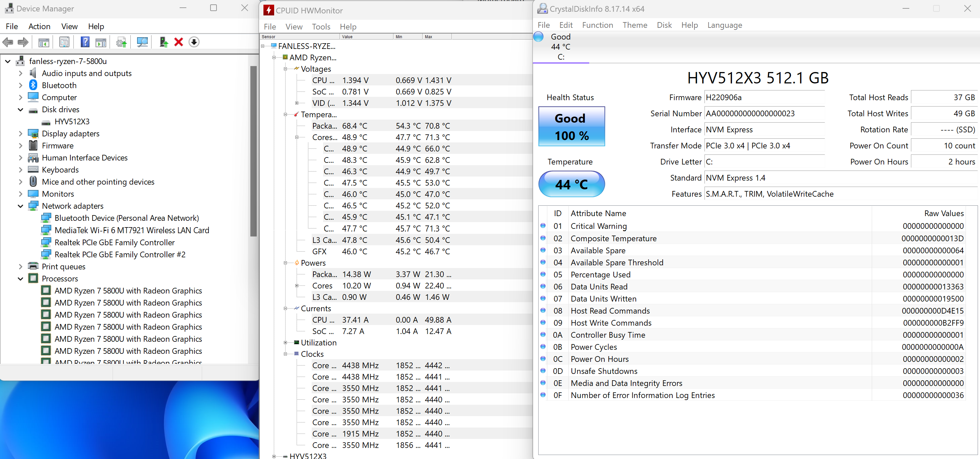
Task: Collapse the Processors tree node
Action: click(20, 279)
